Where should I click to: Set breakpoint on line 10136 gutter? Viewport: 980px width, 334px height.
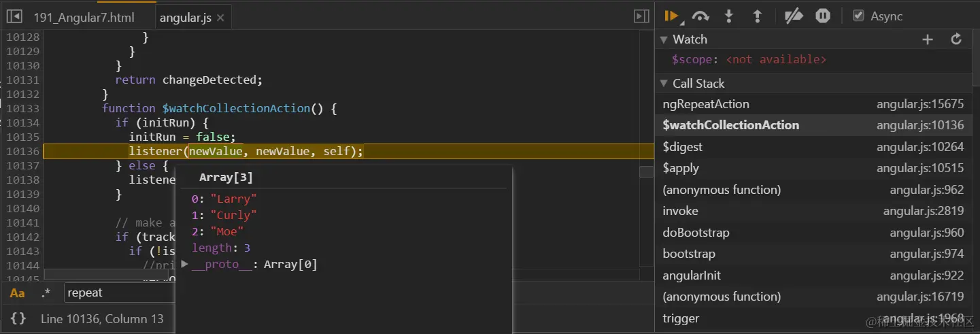(22, 151)
